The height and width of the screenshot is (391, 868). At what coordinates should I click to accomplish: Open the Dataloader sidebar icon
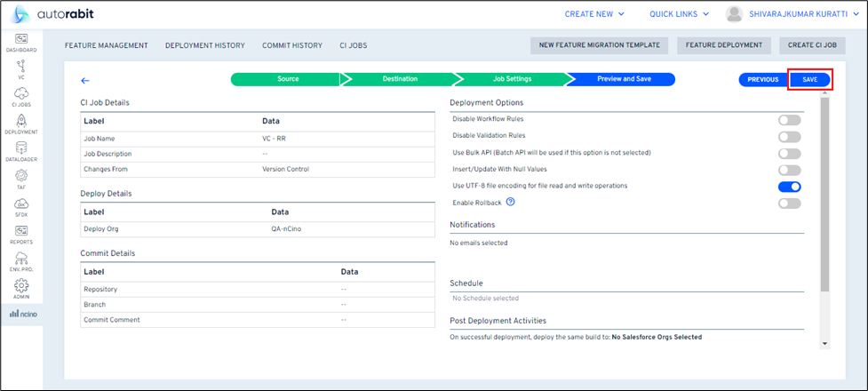tap(21, 150)
